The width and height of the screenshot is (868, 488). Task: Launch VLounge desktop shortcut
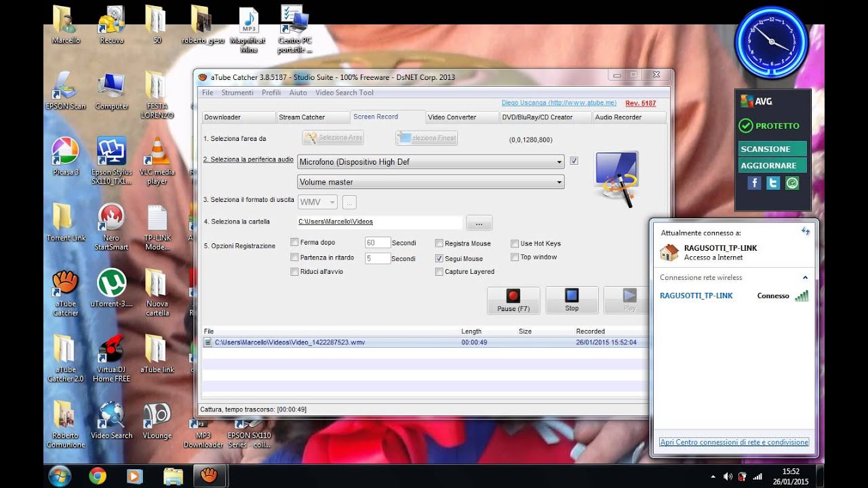point(157,419)
